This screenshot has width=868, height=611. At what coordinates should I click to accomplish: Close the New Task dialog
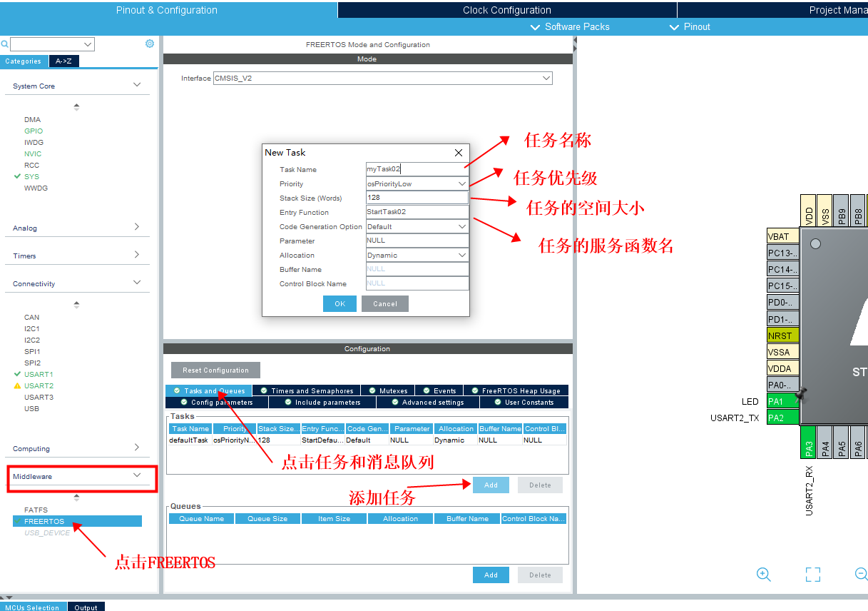[459, 153]
